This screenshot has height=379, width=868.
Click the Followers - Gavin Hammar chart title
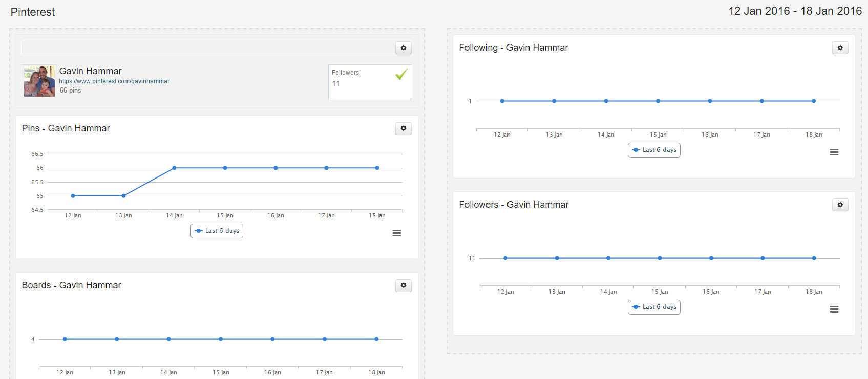(x=514, y=205)
